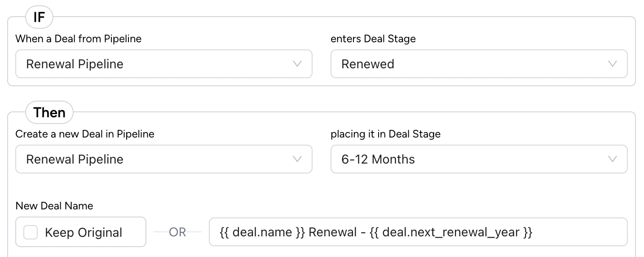Screen dimensions: 644x257
Task: Select the IF section badge
Action: coord(39,18)
